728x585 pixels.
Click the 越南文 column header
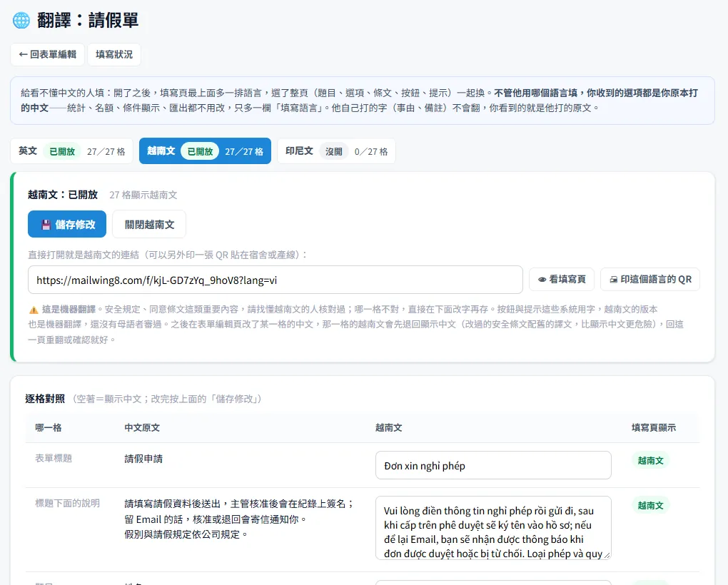[388, 428]
